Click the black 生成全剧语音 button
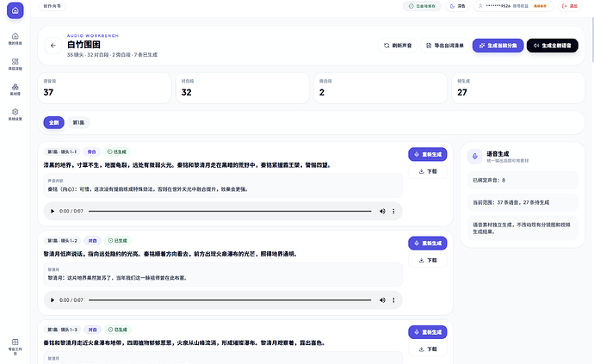The height and width of the screenshot is (364, 594). point(553,46)
